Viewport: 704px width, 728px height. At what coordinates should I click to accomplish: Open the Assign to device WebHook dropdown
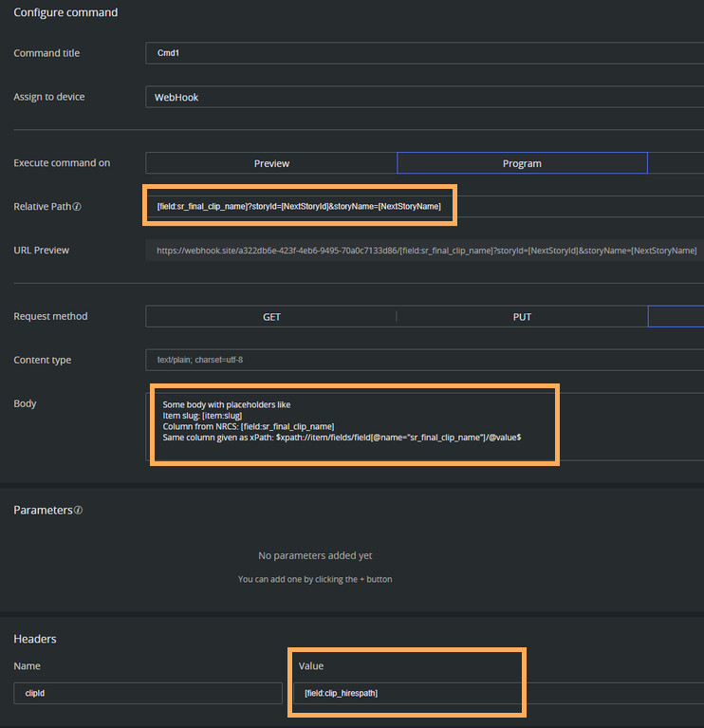424,97
